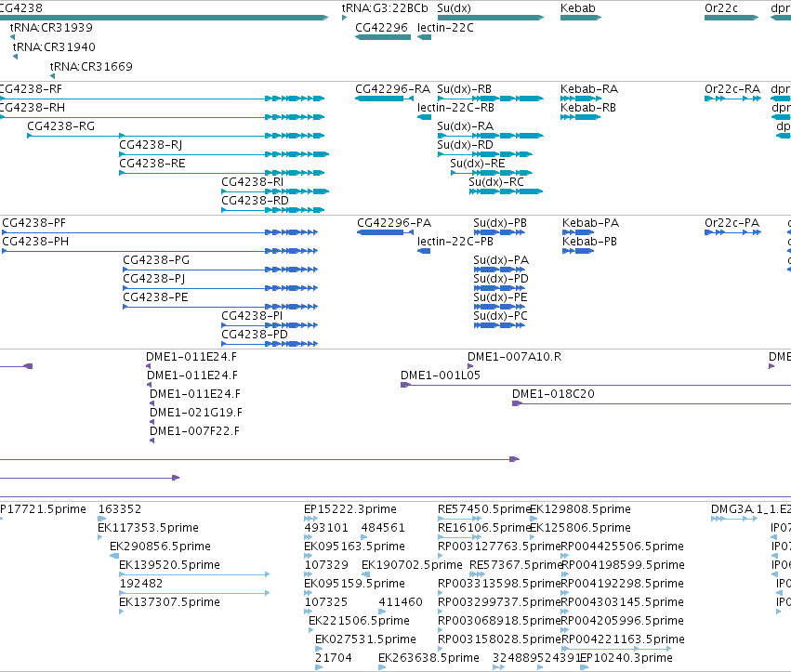Image resolution: width=791 pixels, height=672 pixels.
Task: Open the 411460 EST label
Action: (x=400, y=602)
